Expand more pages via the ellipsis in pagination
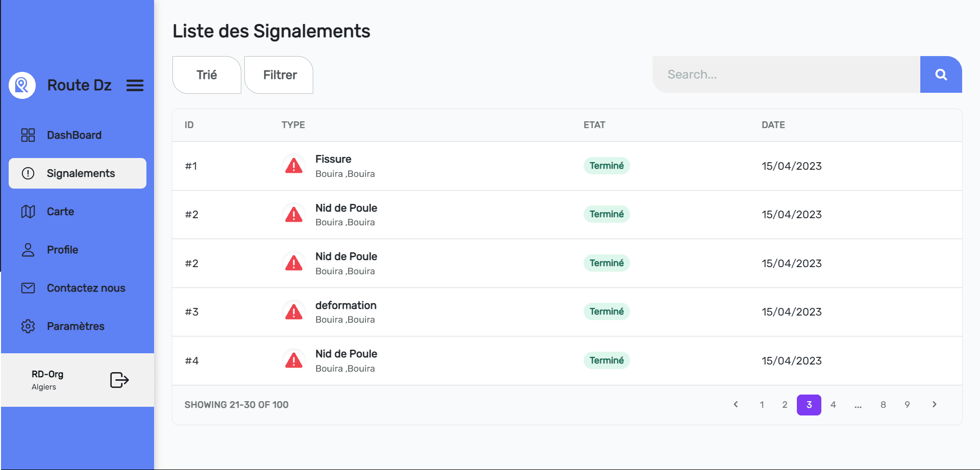The height and width of the screenshot is (470, 980). (858, 404)
